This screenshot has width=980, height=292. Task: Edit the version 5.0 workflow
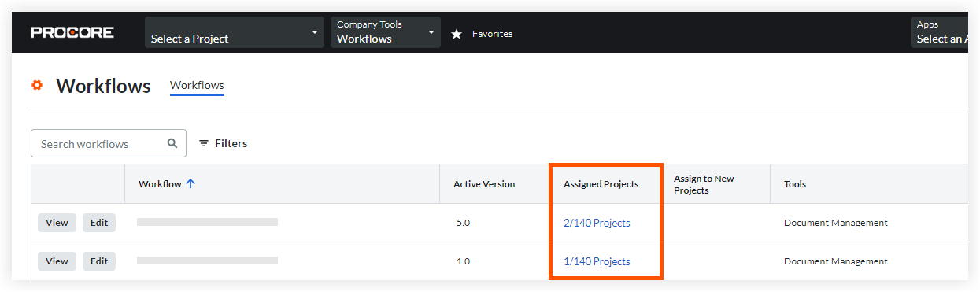[99, 223]
